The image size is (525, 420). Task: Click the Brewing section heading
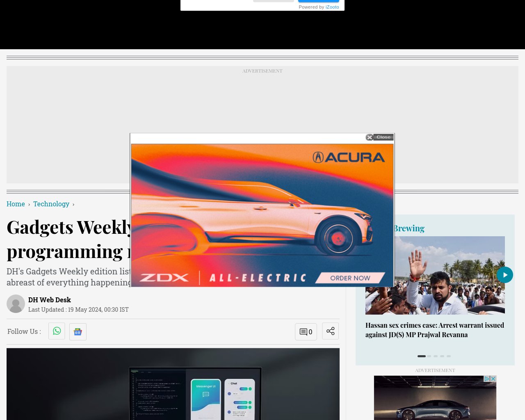point(409,228)
